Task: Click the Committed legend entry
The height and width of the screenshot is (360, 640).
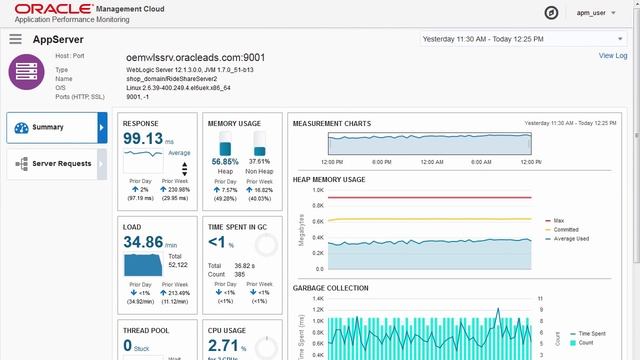Action: [562, 229]
